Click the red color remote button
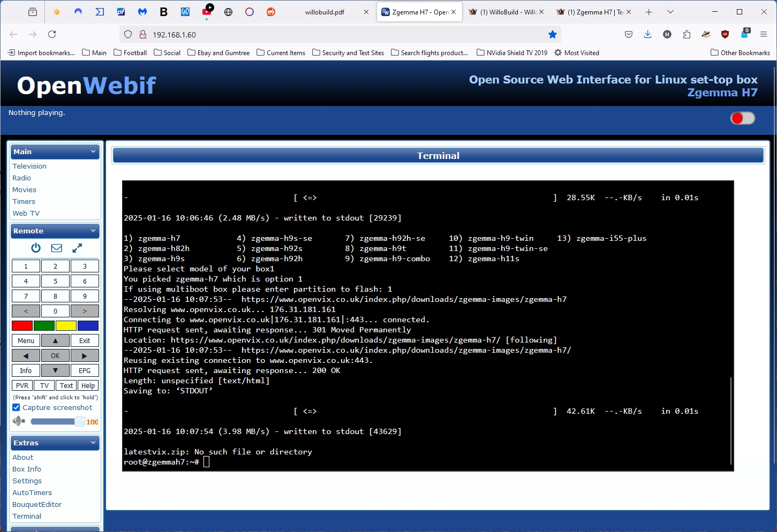 [22, 325]
